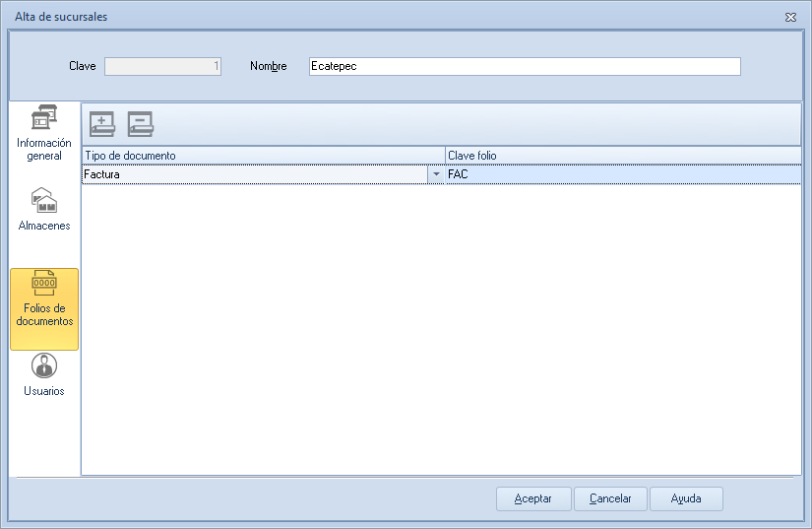Focus the Nombre field containing Ecatepec
Viewport: 812px width, 529px height.
pyautogui.click(x=524, y=66)
